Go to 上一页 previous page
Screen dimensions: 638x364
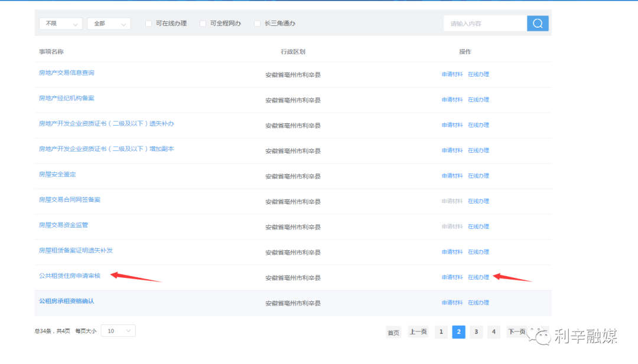click(418, 332)
